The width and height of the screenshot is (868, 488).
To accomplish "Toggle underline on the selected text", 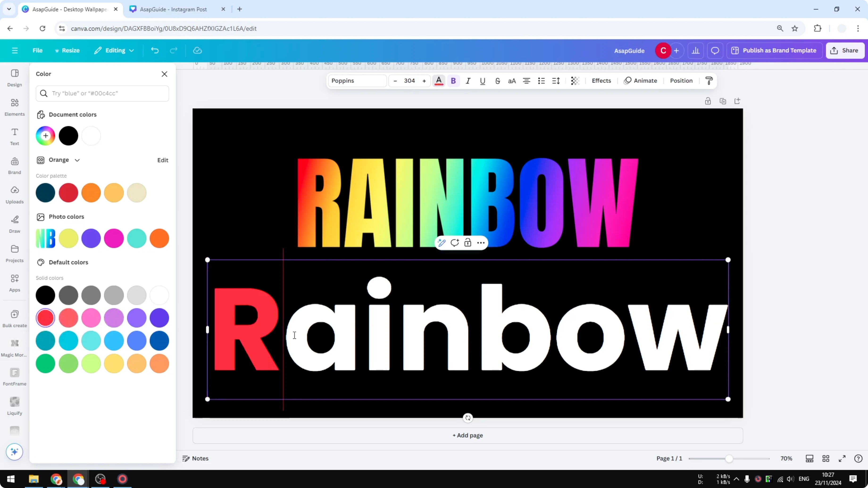I will click(483, 81).
